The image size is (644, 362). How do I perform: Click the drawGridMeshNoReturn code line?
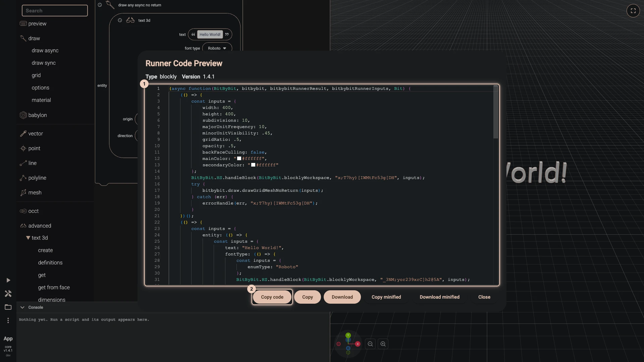coord(263,191)
